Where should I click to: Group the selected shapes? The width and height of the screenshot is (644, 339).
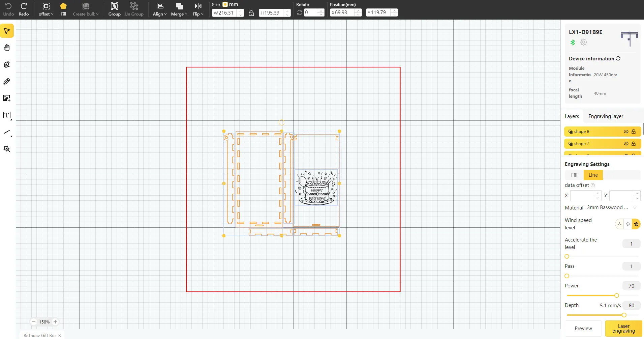point(114,9)
